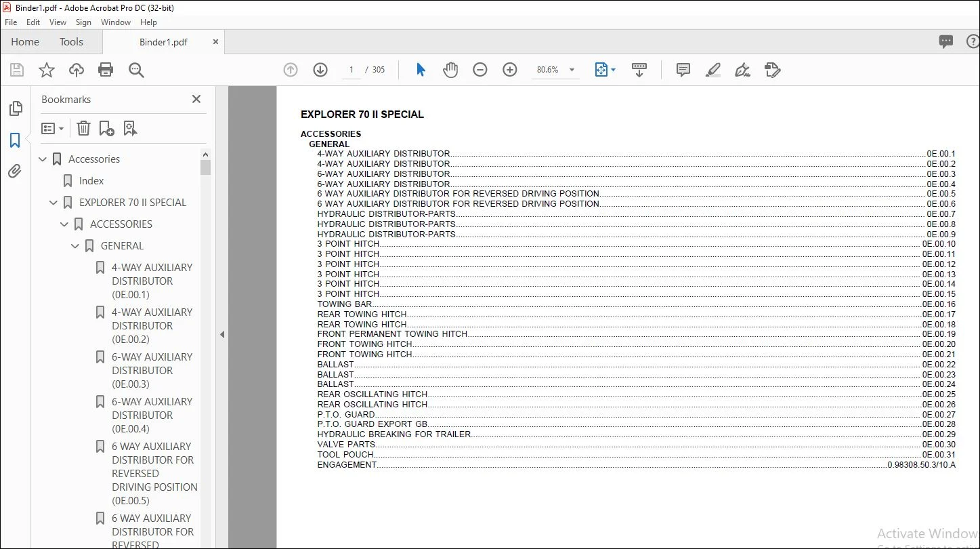Viewport: 980px width, 549px height.
Task: Click the FRONT PERMANENT TOWING HITCH entry
Action: tap(392, 334)
